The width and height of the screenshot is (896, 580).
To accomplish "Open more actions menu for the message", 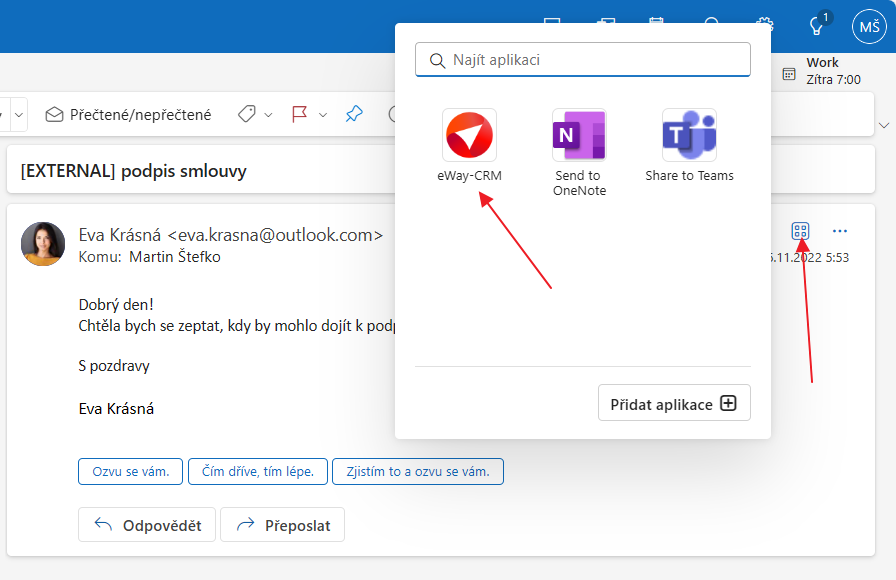I will pos(839,231).
